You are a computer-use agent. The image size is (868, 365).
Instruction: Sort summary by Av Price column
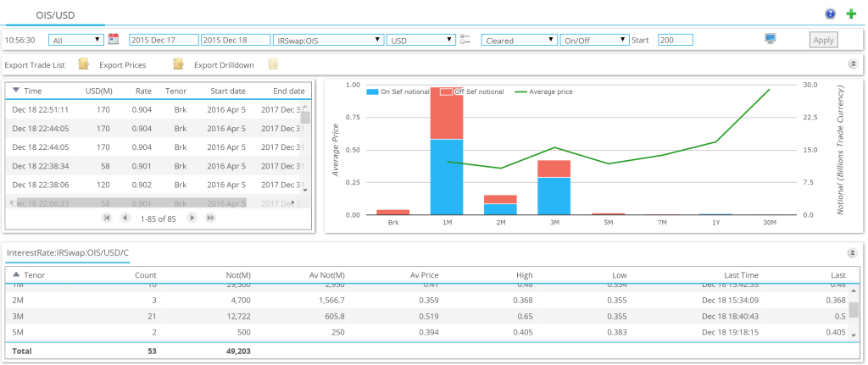pyautogui.click(x=424, y=275)
